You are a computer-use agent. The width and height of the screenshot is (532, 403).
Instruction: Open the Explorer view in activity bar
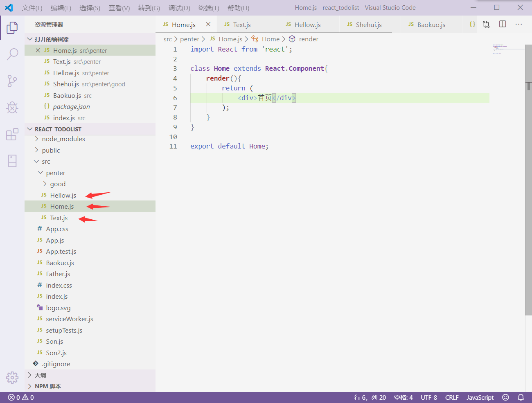click(12, 28)
